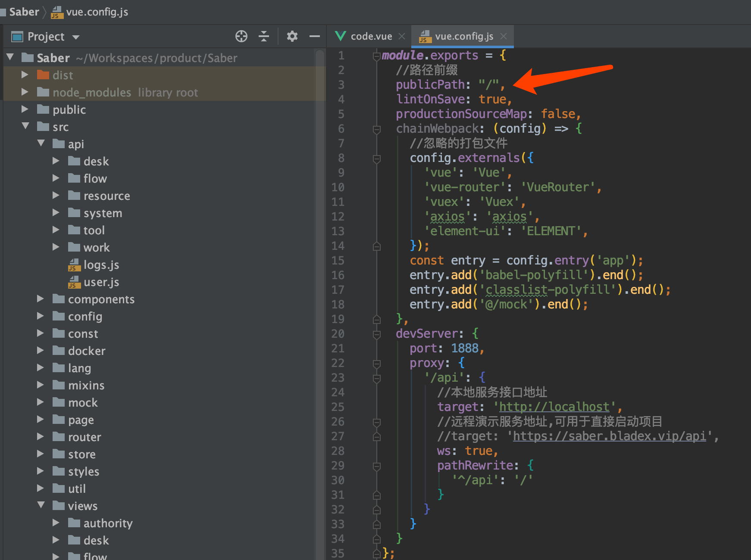
Task: Click the user.js JavaScript file icon
Action: point(74,282)
